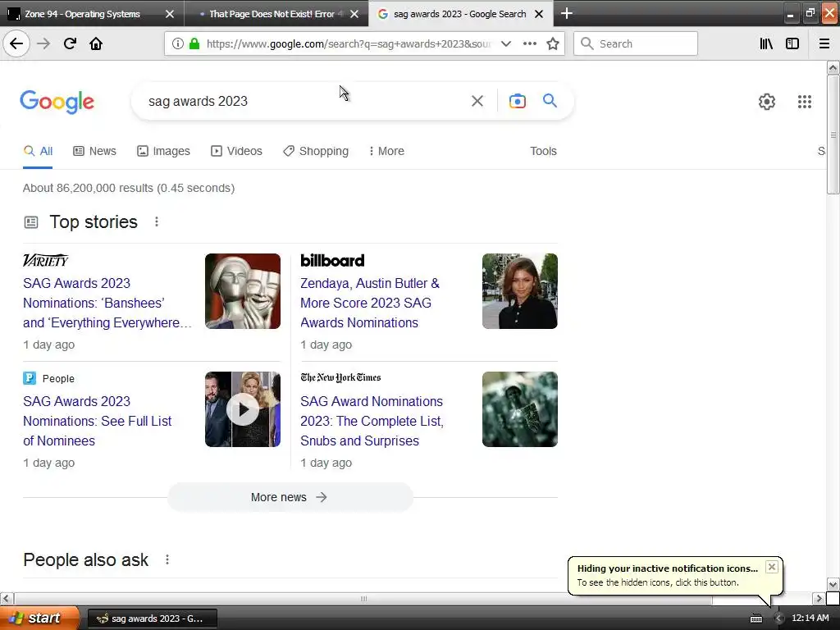The height and width of the screenshot is (630, 840).
Task: Switch to Shopping results tab
Action: 316,151
